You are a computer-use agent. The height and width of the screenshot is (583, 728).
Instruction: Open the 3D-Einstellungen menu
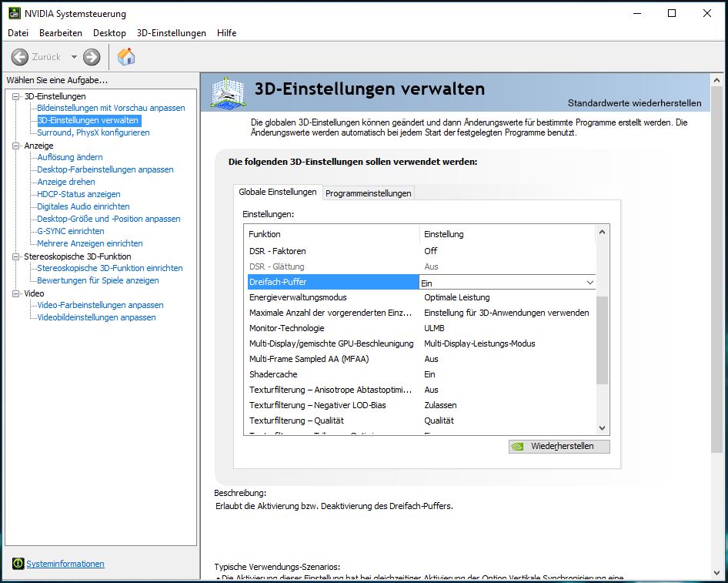click(172, 33)
